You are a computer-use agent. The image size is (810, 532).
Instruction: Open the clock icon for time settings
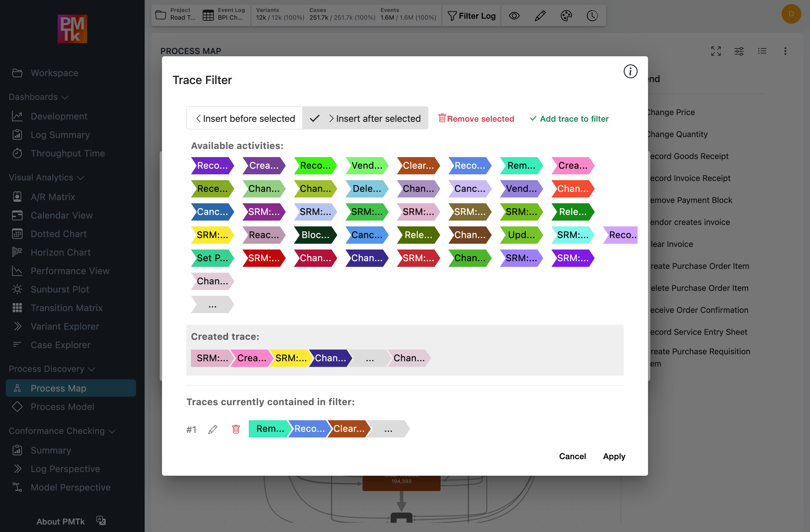coord(592,15)
